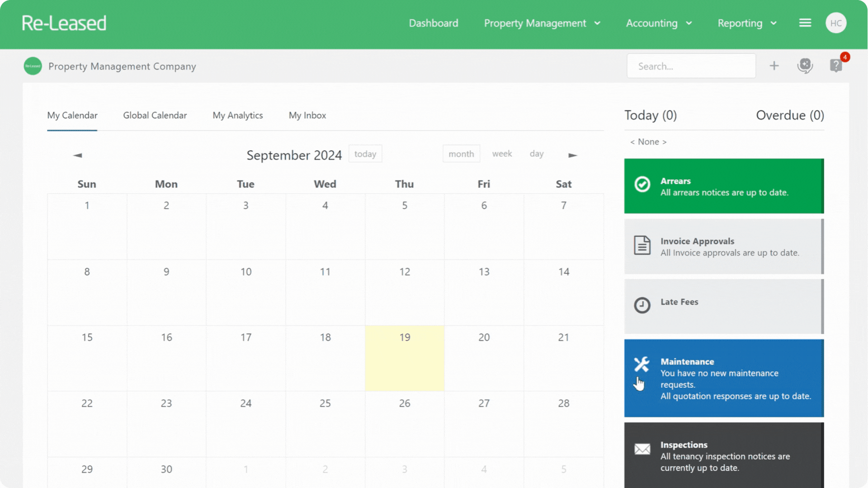
Task: Switch to the Global Calendar tab
Action: click(155, 116)
